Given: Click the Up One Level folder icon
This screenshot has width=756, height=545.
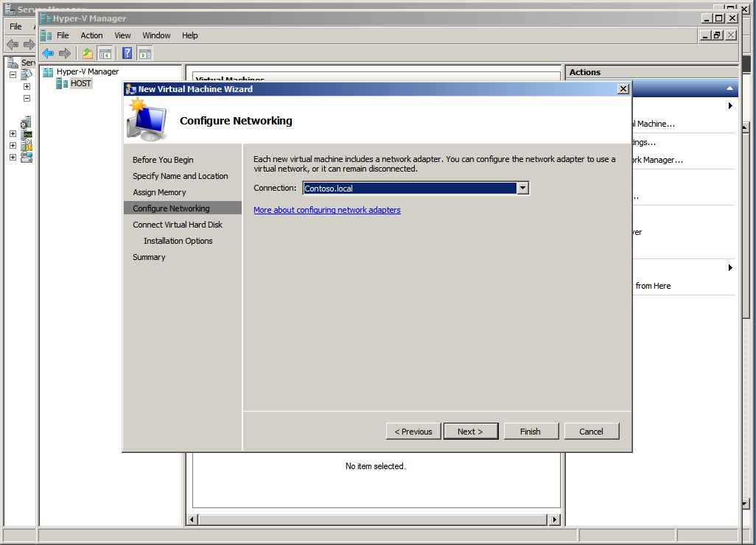Looking at the screenshot, I should (x=88, y=54).
